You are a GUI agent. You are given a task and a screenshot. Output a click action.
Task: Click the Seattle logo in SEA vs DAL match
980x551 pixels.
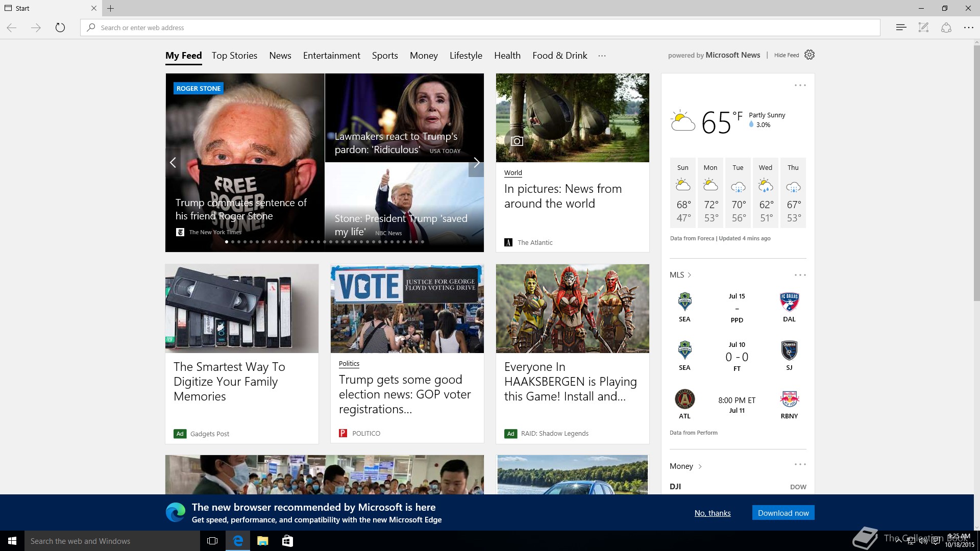click(684, 302)
